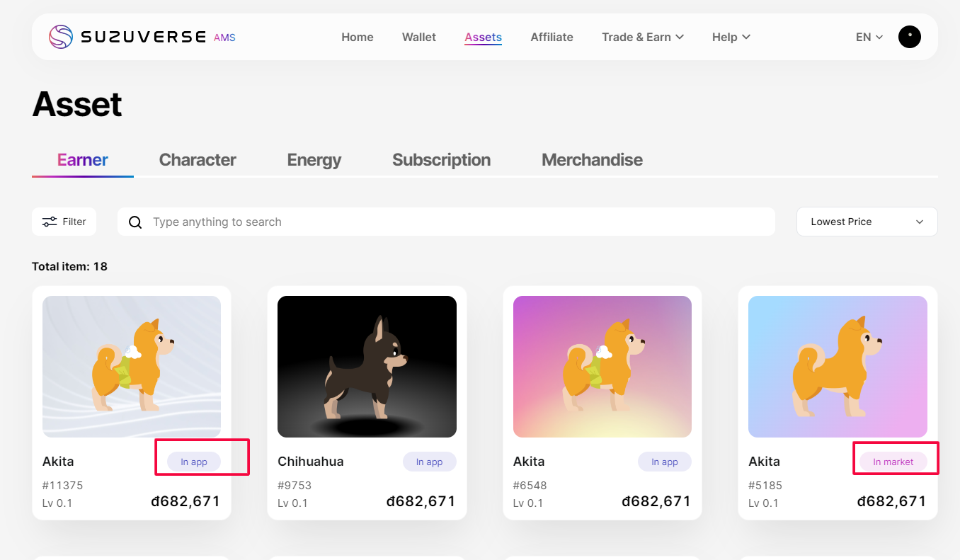Expand the Trade & Earn menu
Image resolution: width=960 pixels, height=560 pixels.
click(x=642, y=37)
